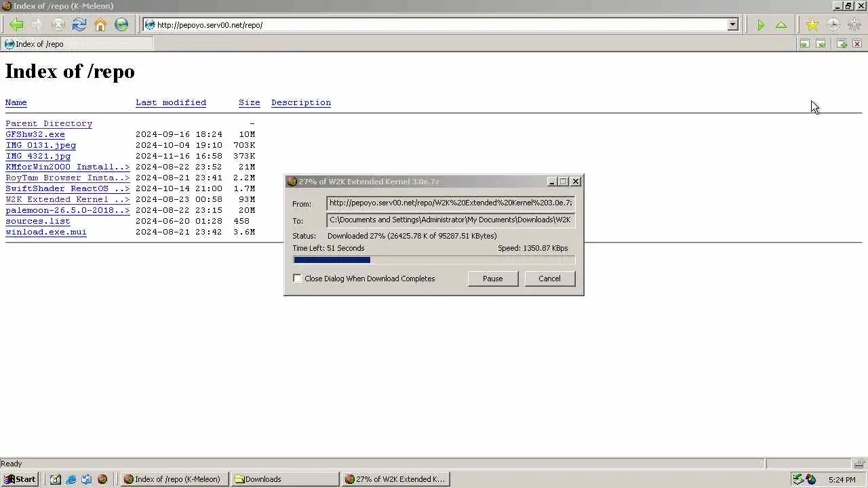The height and width of the screenshot is (488, 868).
Task: Sort listing by Last modified
Action: point(171,102)
